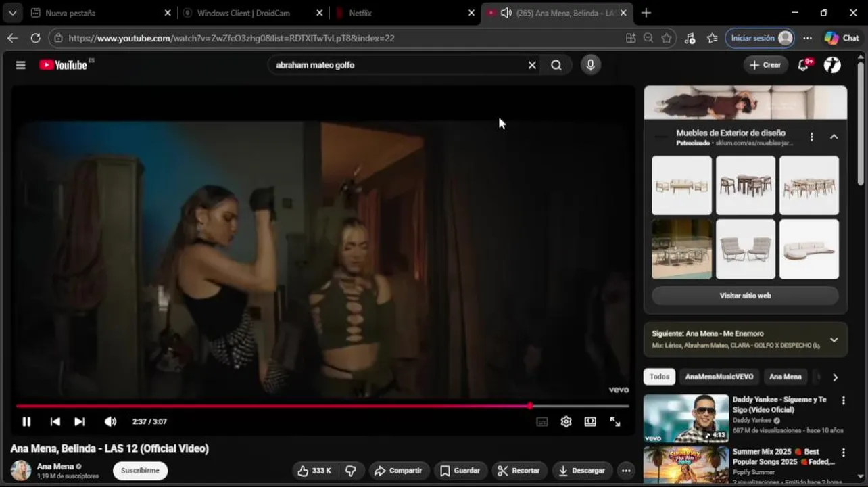Open the sponsored ad options menu
The width and height of the screenshot is (868, 487).
(x=812, y=137)
